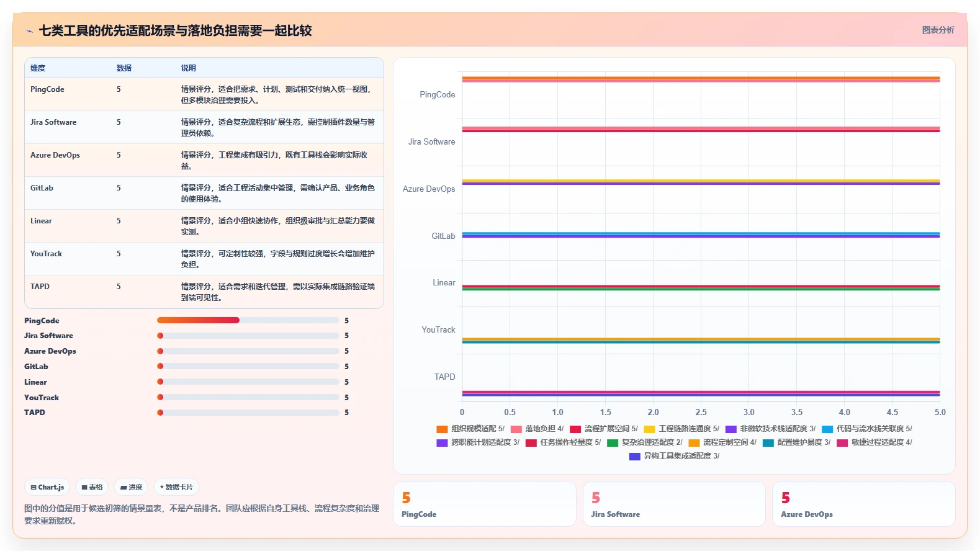Open the PingCode data card
Viewport: 980px width, 551px height.
[x=485, y=504]
